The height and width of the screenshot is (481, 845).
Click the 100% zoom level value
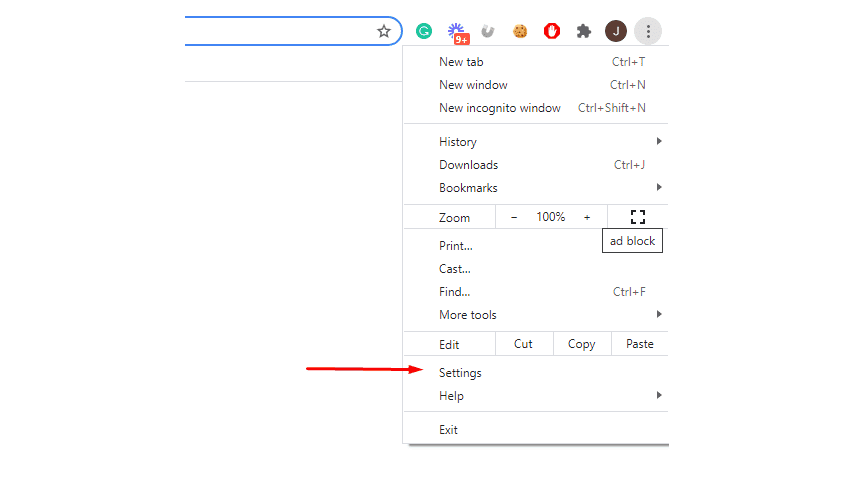click(x=550, y=217)
